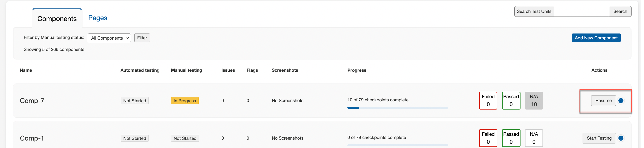
Task: Select the Components tab
Action: pos(57,19)
